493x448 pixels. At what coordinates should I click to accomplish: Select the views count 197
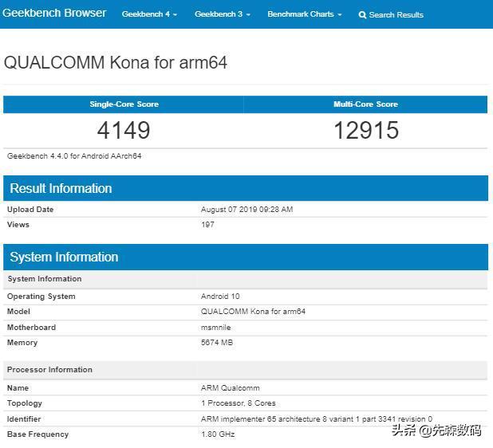pos(207,225)
